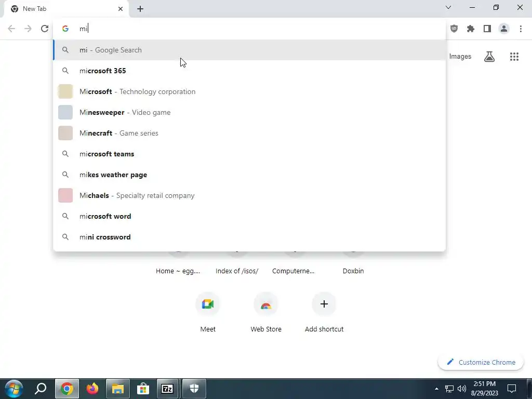Open the clock showing 2:51 PM

click(x=485, y=389)
